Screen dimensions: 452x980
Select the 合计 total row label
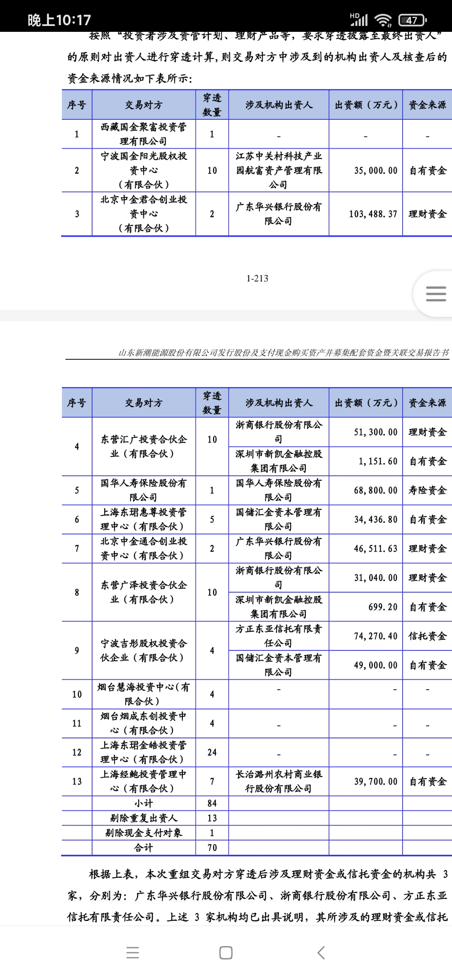[x=144, y=848]
